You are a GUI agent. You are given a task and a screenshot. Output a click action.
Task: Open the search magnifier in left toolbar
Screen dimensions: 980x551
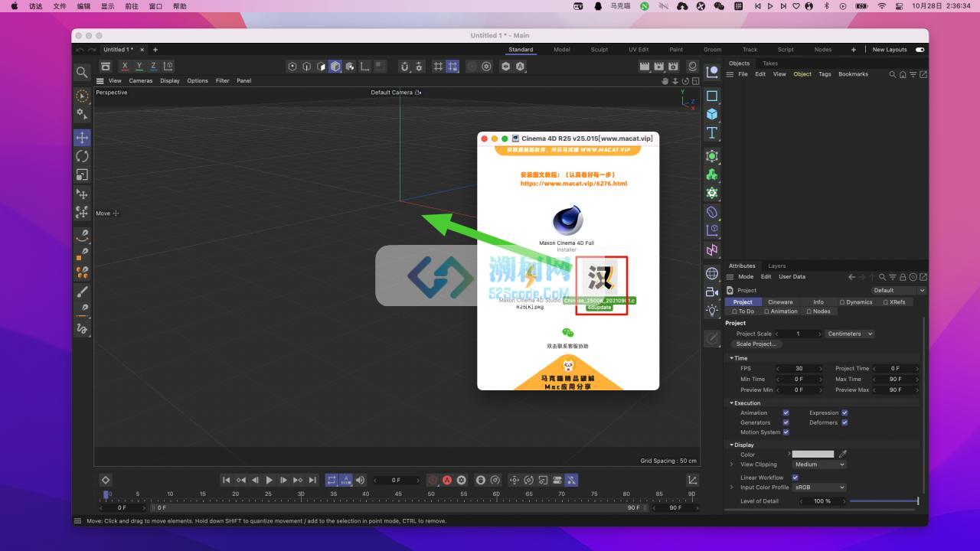82,73
